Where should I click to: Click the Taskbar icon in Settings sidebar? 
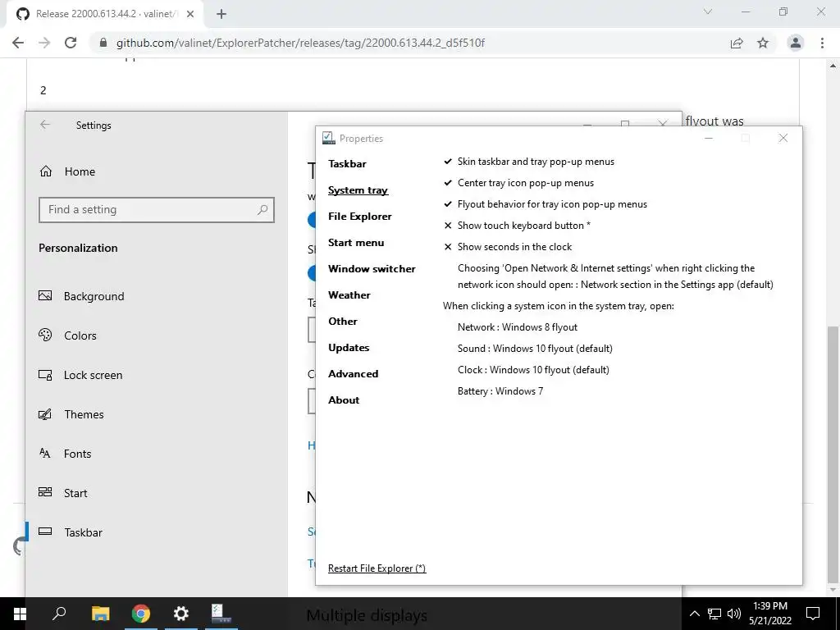coord(45,532)
